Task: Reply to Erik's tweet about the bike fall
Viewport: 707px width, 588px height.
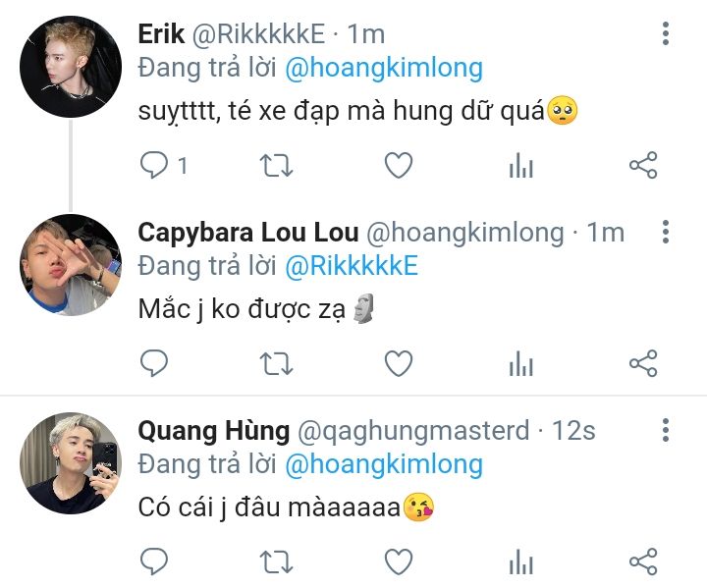Action: [x=154, y=165]
